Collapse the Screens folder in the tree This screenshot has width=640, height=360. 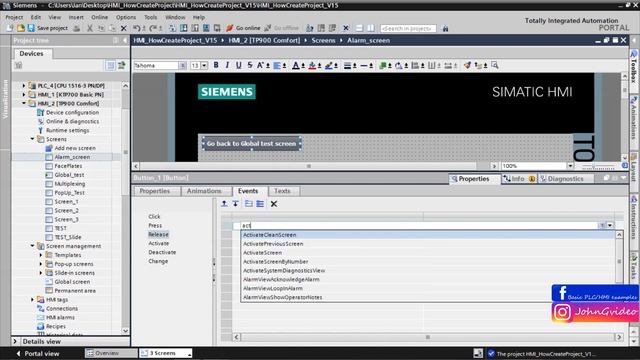click(32, 139)
